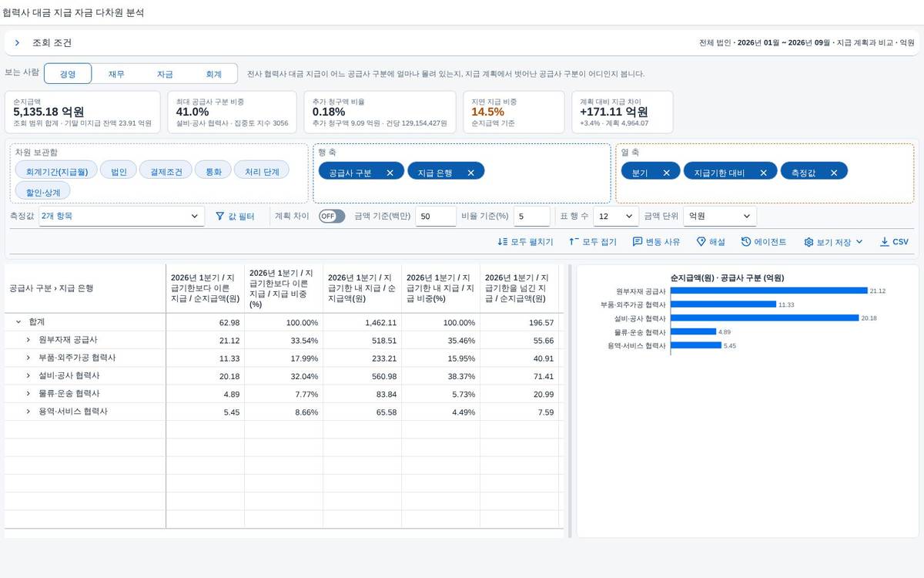
Task: Download data with the CSV button
Action: pos(894,242)
